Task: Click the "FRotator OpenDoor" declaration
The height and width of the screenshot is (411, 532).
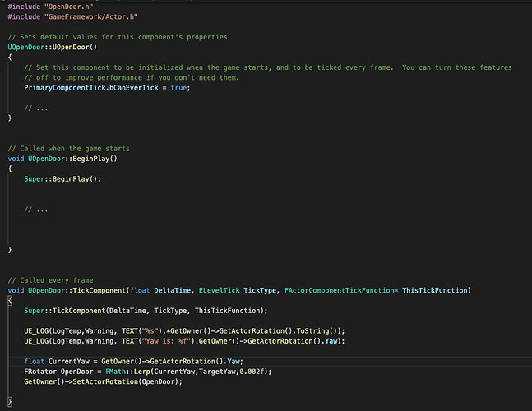Action: (58, 372)
